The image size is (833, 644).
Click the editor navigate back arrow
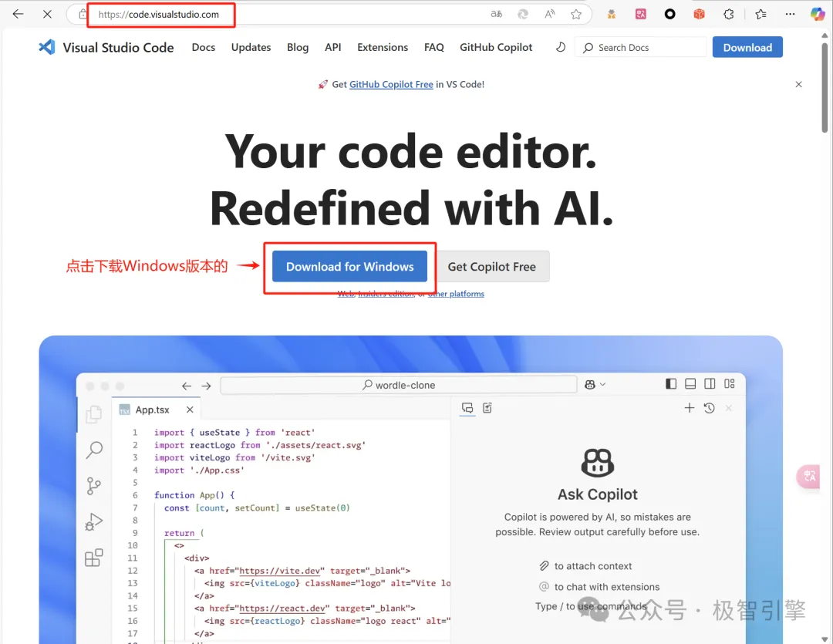click(187, 386)
